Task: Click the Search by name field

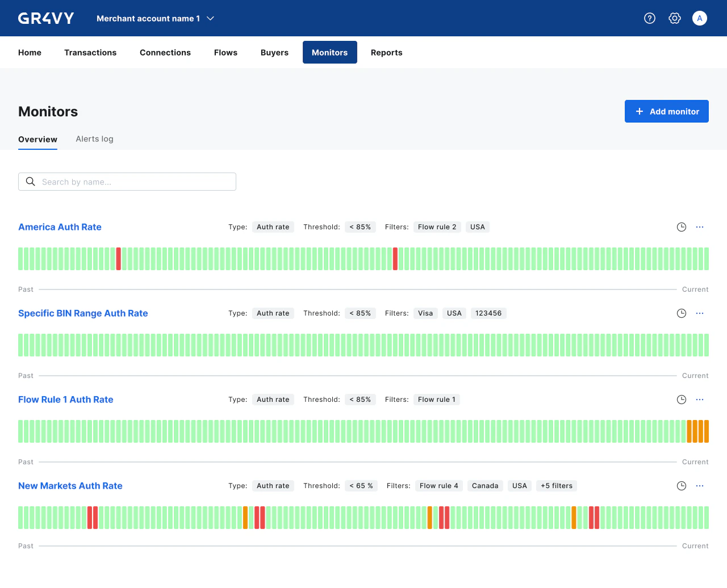Action: coord(127,182)
